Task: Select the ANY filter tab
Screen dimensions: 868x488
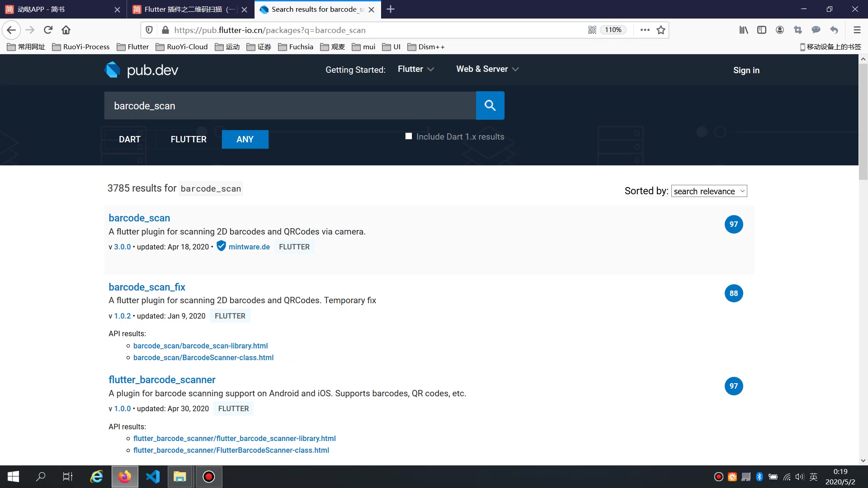Action: tap(245, 139)
